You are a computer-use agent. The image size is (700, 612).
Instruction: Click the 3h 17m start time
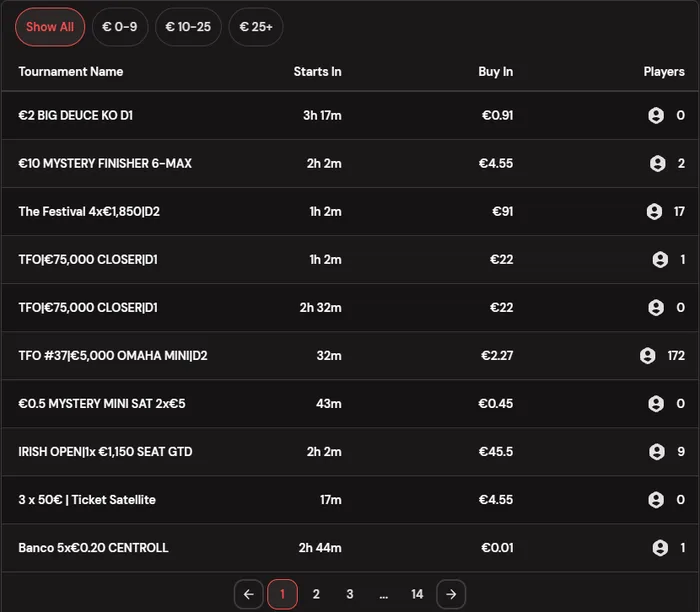coord(322,116)
